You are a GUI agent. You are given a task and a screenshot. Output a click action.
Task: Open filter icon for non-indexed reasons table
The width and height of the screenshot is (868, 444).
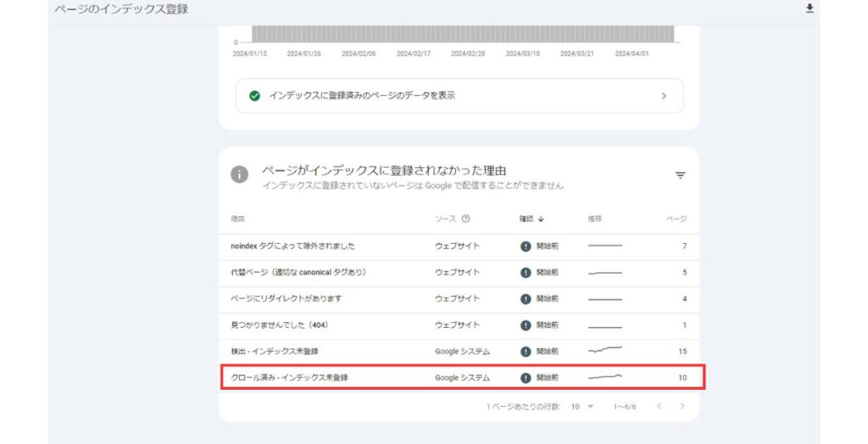681,175
